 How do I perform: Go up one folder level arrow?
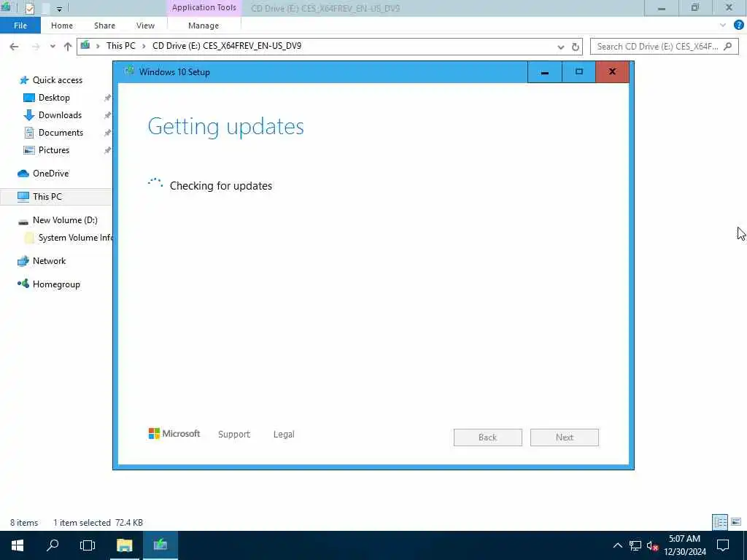68,47
